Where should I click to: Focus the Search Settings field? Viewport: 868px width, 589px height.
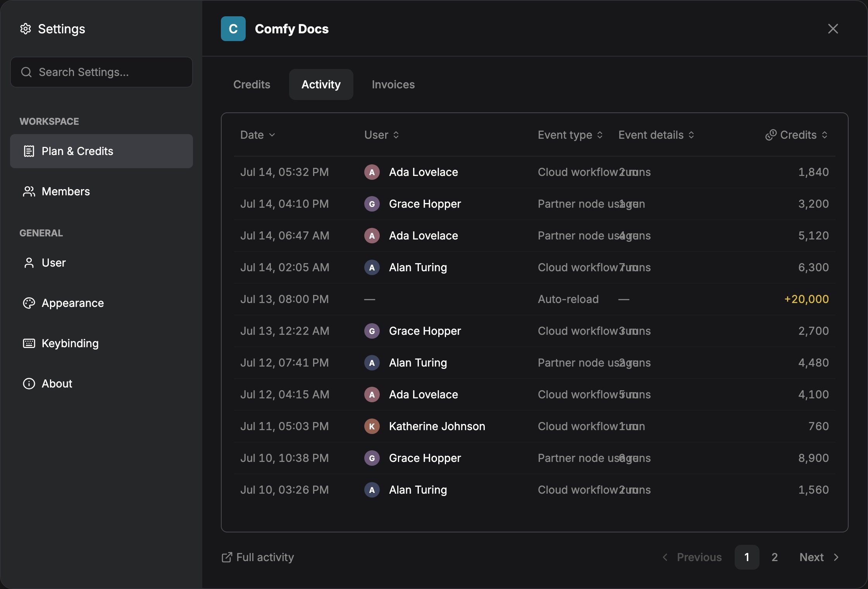pos(102,72)
